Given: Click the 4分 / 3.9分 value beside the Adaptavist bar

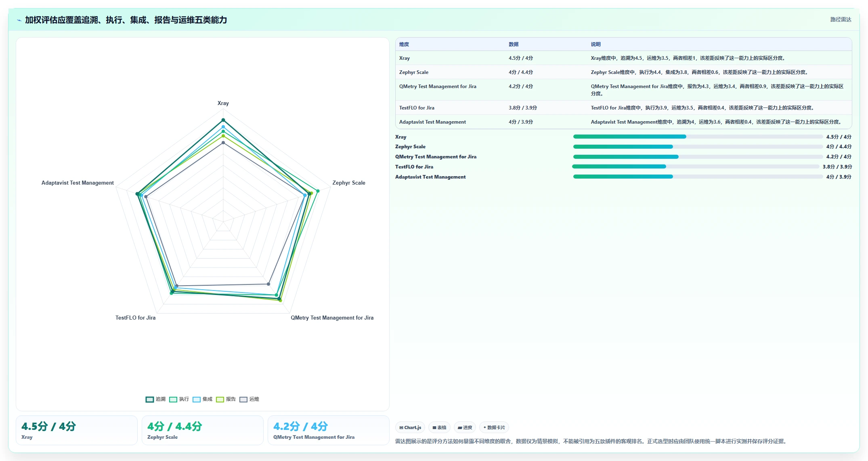Looking at the screenshot, I should point(839,177).
